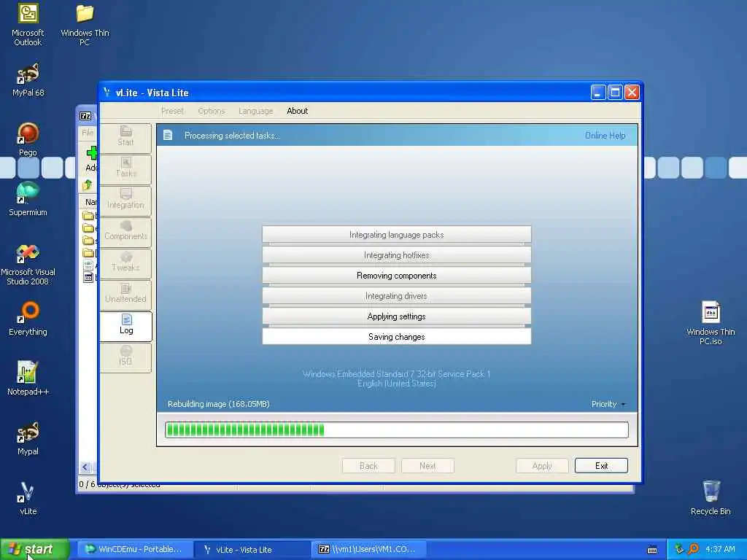The height and width of the screenshot is (560, 747).
Task: Click the Integrating drivers task bar
Action: (396, 296)
